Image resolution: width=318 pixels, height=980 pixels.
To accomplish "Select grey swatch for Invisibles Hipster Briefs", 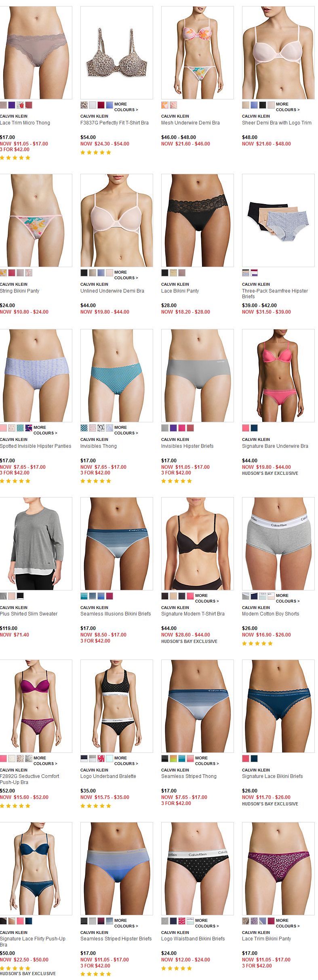I will coord(165,428).
